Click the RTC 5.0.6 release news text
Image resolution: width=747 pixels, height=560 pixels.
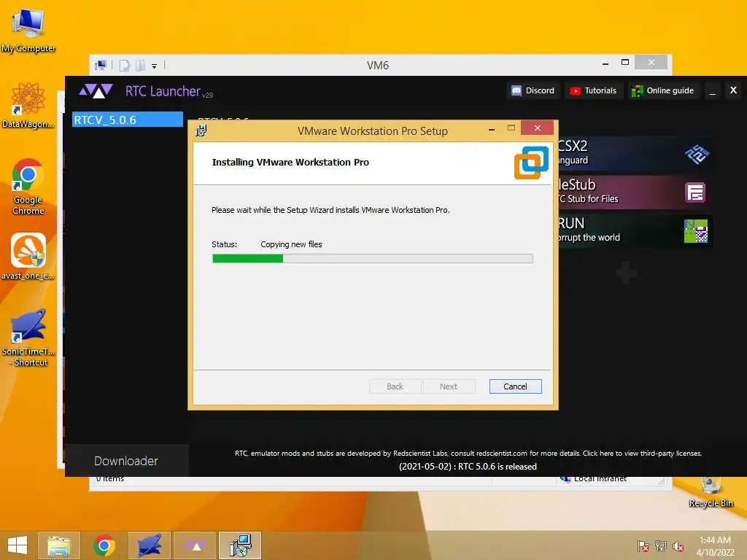468,467
